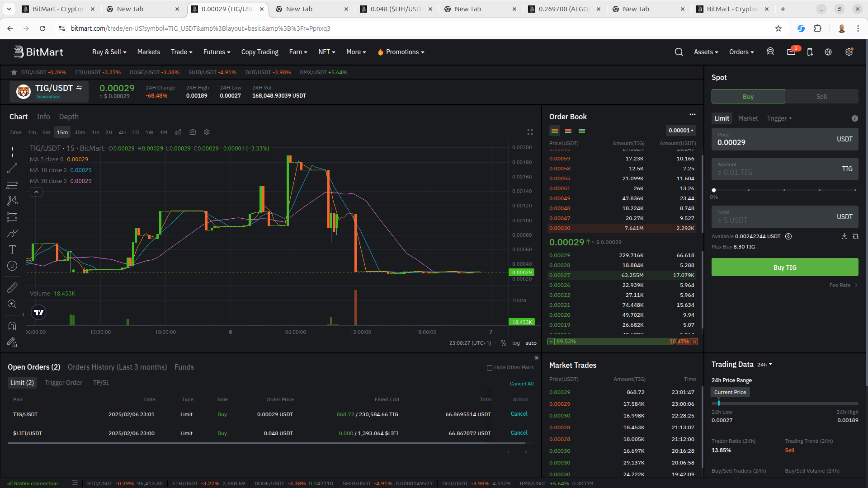Open the order book price precision dropdown
868x488 pixels.
click(681, 131)
